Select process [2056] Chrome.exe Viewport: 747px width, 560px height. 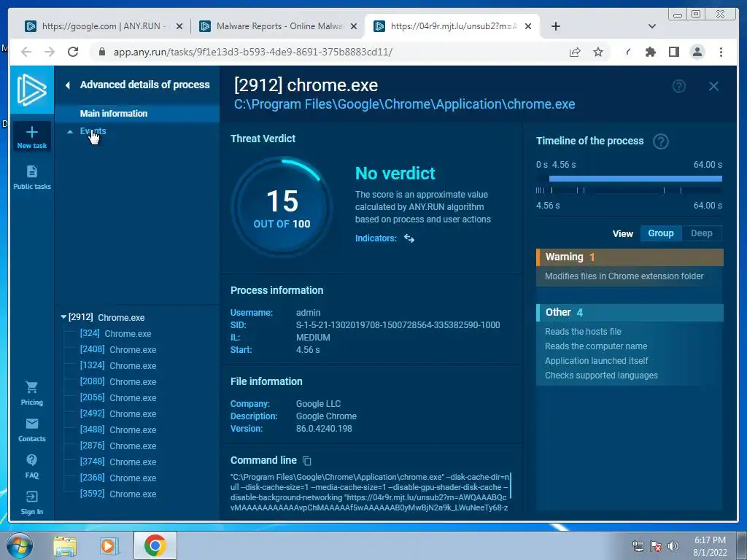tap(118, 397)
